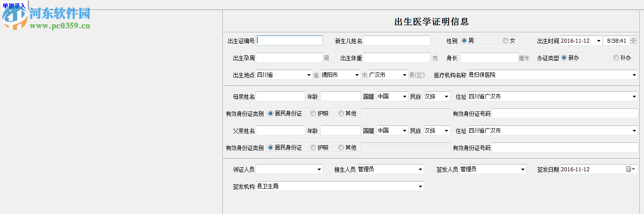Image resolution: width=644 pixels, height=214 pixels.
Task: Click mother's 有效身份证号码 input field
Action: coord(565,113)
